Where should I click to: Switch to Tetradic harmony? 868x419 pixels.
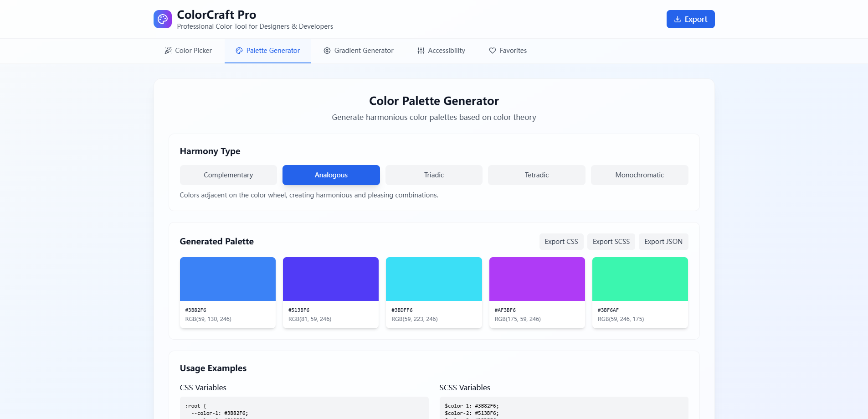[537, 175]
